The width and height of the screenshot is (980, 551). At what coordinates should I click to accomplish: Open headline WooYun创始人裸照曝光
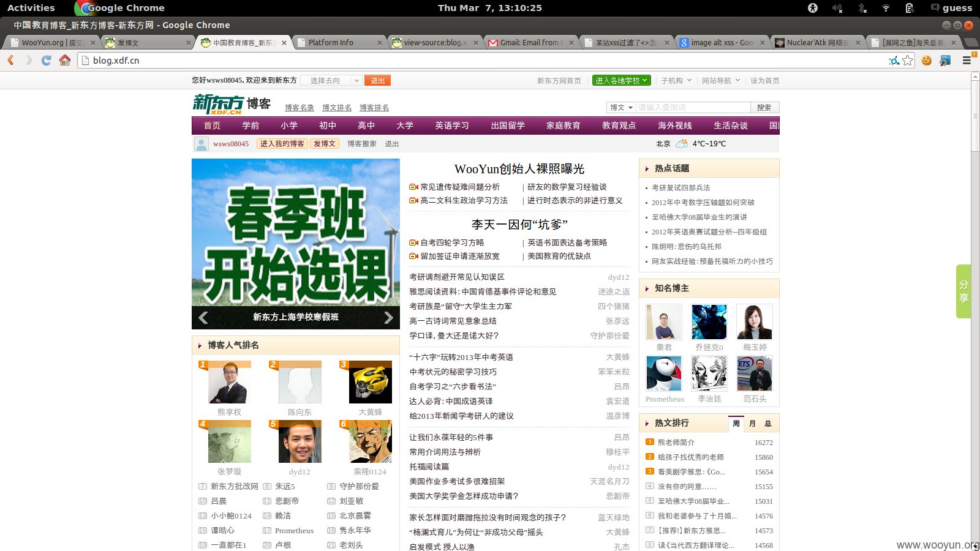(x=519, y=169)
